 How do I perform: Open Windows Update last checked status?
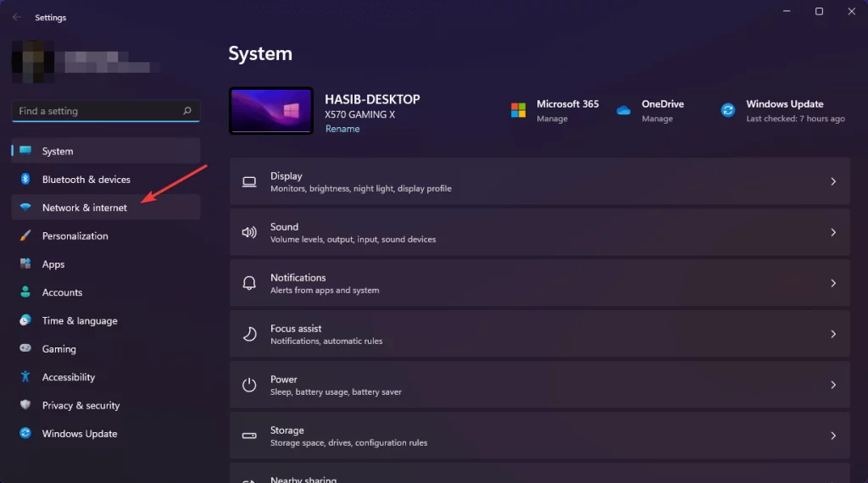pyautogui.click(x=795, y=119)
